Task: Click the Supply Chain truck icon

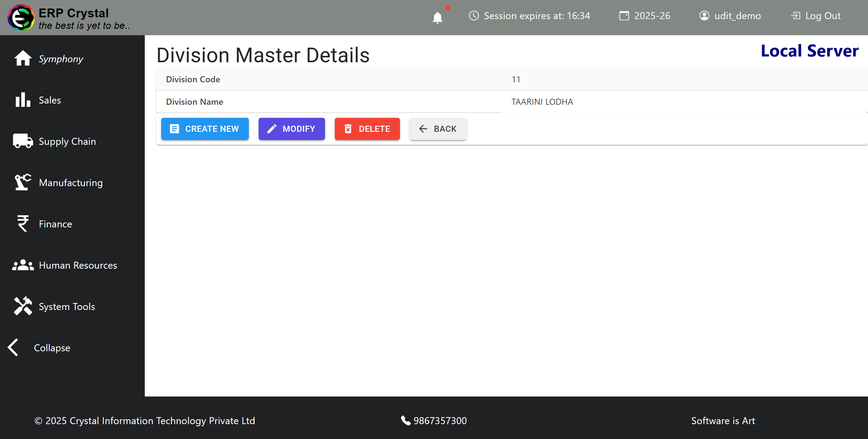Action: coord(23,141)
